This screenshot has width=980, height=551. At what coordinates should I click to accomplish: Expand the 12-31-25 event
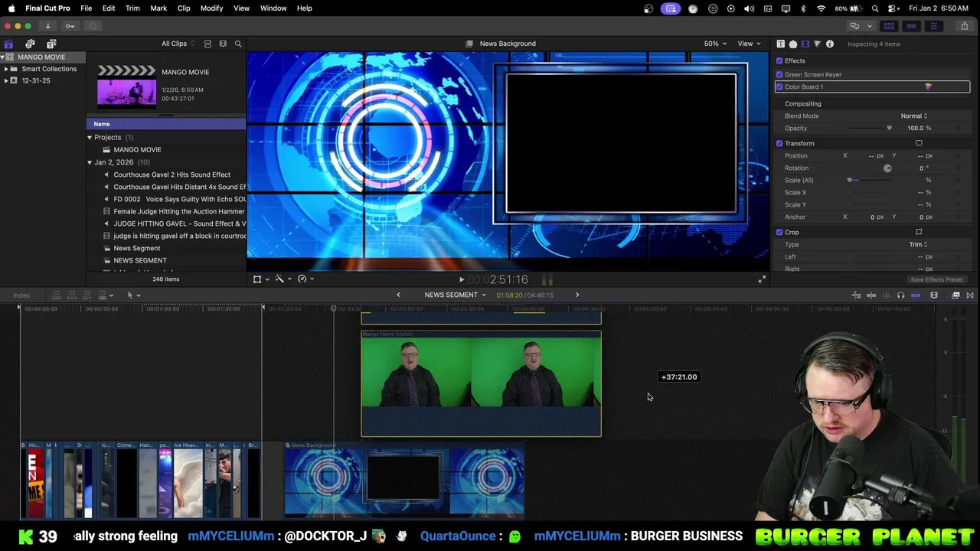[x=6, y=80]
